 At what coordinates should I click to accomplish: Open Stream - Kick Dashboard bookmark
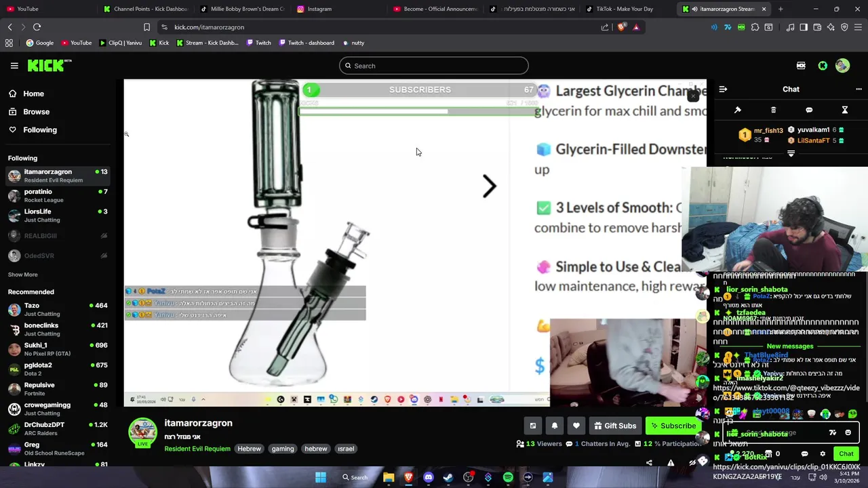207,43
